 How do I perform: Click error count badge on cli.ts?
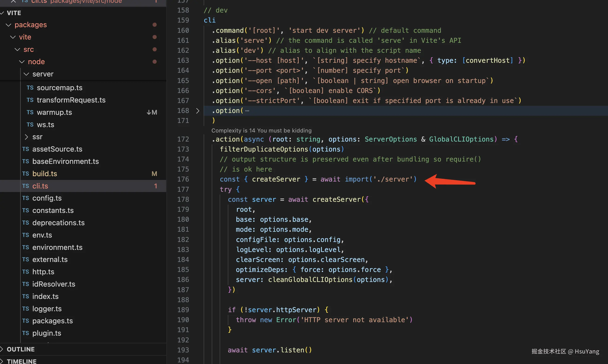click(x=155, y=186)
